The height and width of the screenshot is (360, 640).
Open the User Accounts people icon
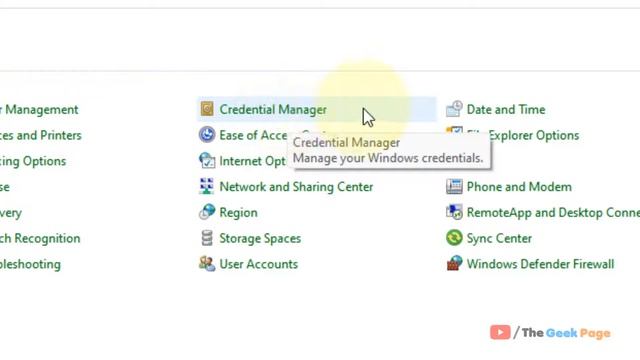pos(207,264)
